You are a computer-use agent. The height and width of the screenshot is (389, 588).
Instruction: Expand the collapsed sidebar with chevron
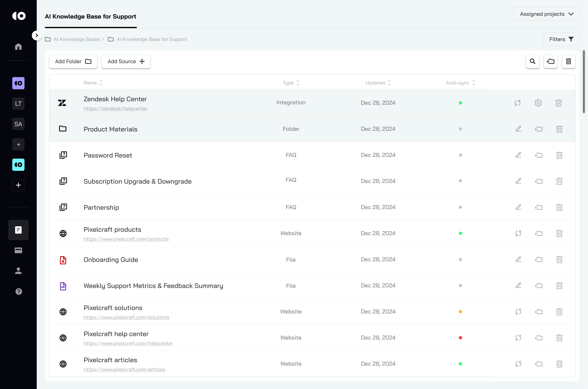[37, 35]
